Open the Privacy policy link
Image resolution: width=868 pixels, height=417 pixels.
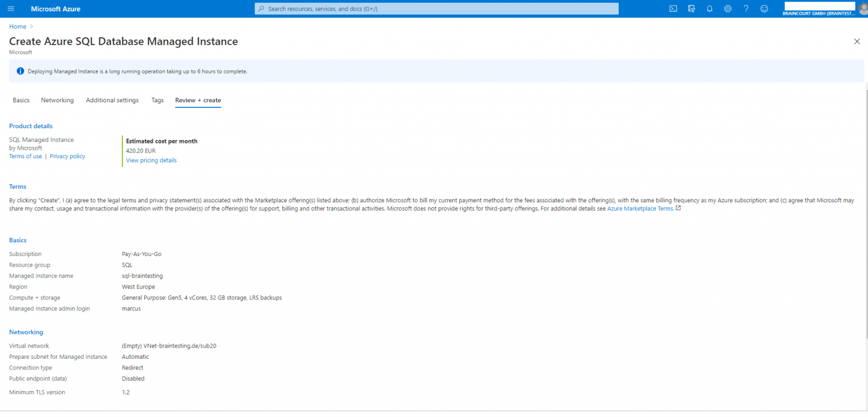[x=67, y=156]
